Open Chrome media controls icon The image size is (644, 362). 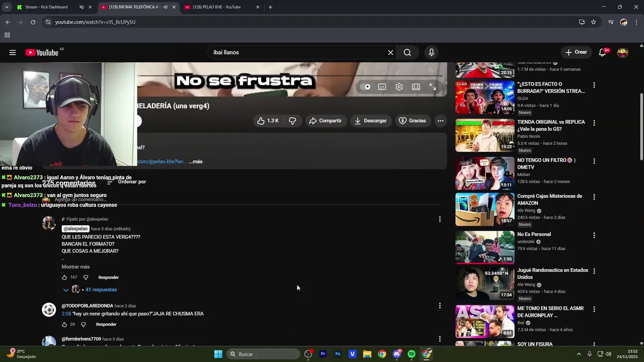point(611,22)
